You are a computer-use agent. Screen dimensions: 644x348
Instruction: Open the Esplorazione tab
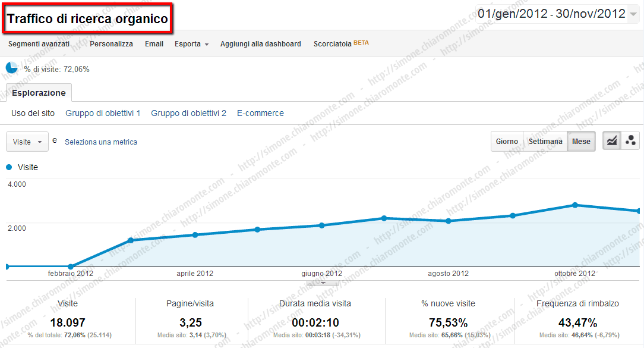point(39,93)
